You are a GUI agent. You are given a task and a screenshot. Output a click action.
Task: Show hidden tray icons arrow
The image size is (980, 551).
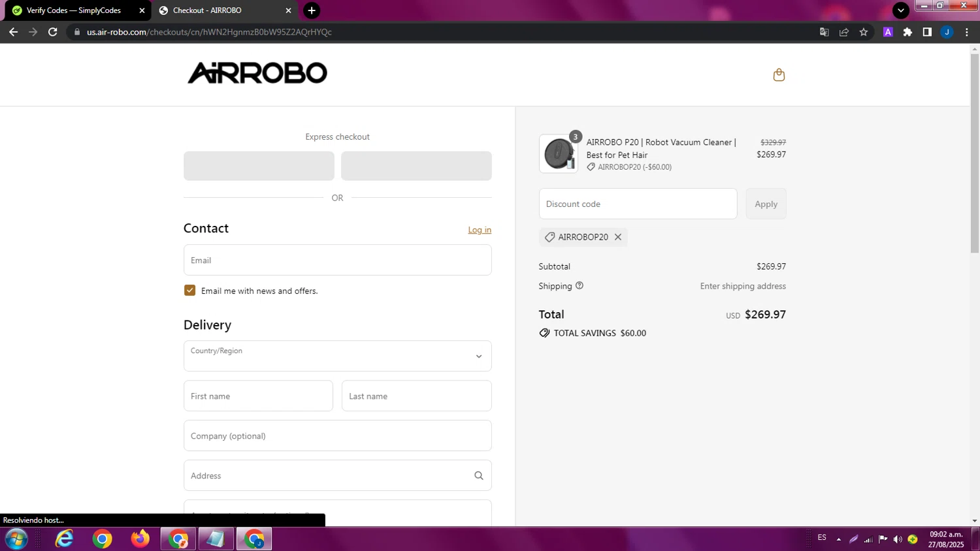[x=839, y=539]
